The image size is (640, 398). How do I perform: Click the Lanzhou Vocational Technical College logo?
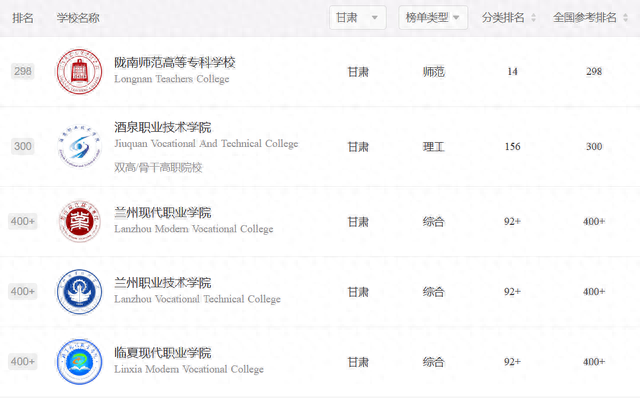point(79,291)
